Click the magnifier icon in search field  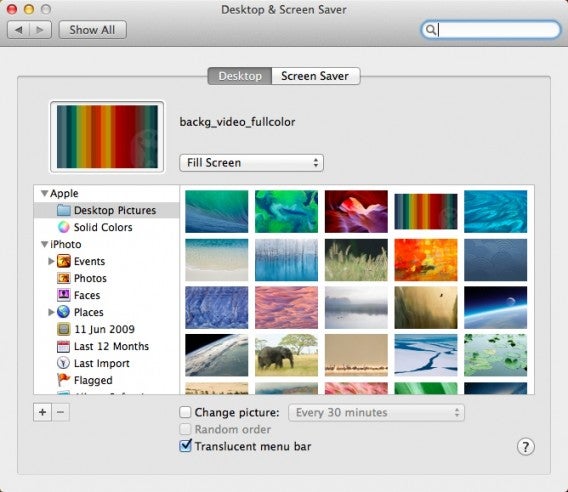point(430,30)
